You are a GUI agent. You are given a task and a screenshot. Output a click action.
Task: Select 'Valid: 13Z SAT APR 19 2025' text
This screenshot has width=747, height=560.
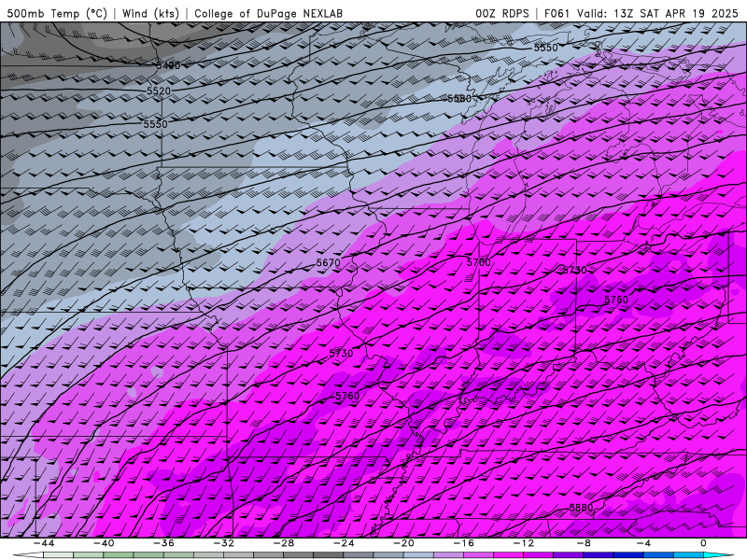[658, 13]
